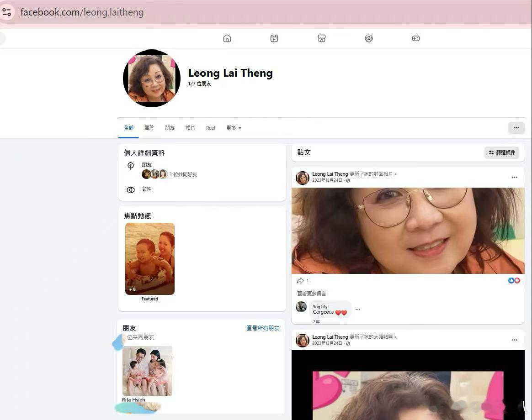Open three-dot menu on cover photo post
The width and height of the screenshot is (532, 420).
click(514, 177)
